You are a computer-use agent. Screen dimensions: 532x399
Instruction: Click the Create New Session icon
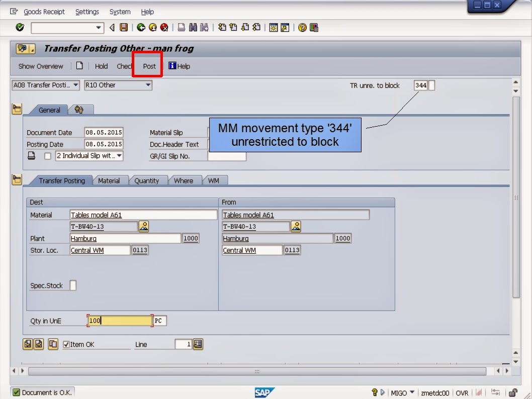click(x=274, y=28)
